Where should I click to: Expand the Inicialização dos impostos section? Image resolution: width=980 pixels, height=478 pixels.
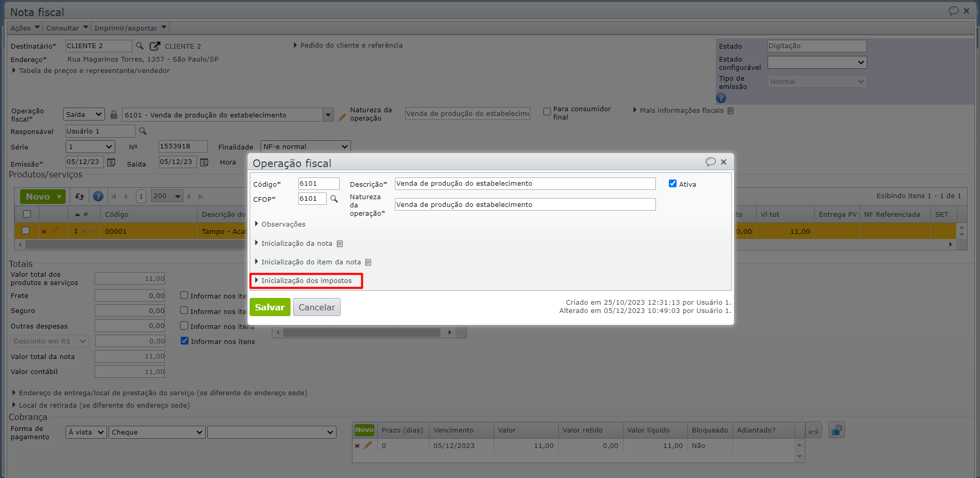pos(303,281)
